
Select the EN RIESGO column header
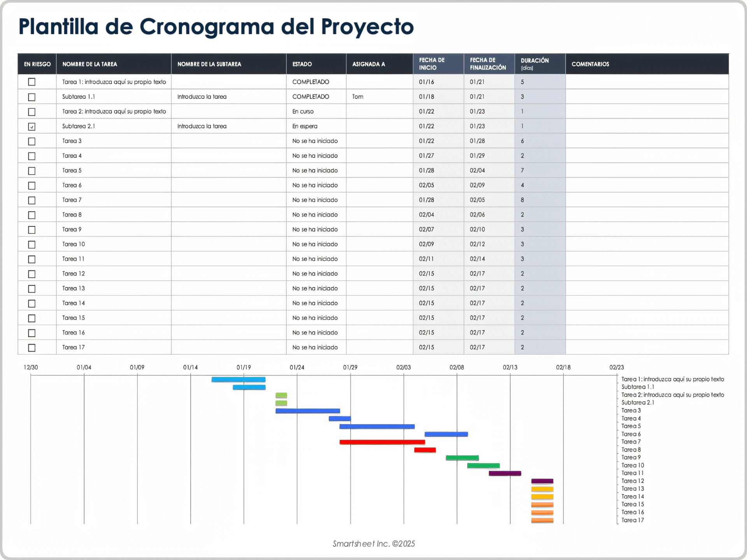tap(37, 64)
